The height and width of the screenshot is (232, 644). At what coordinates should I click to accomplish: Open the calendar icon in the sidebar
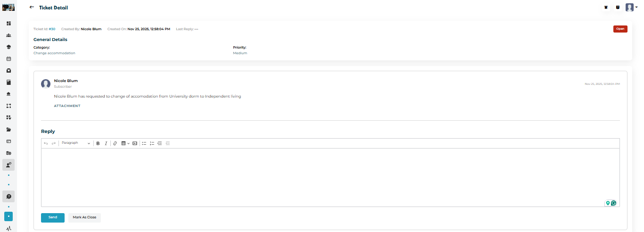tap(8, 59)
